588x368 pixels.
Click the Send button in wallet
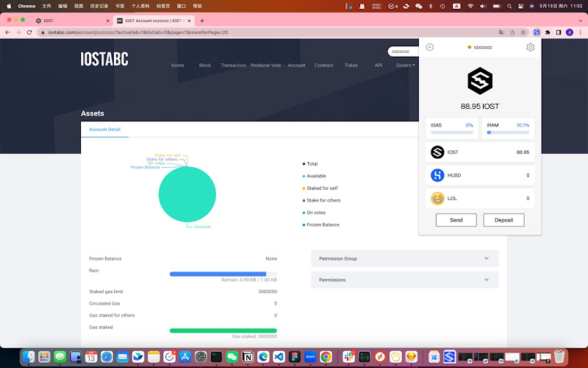pos(456,220)
